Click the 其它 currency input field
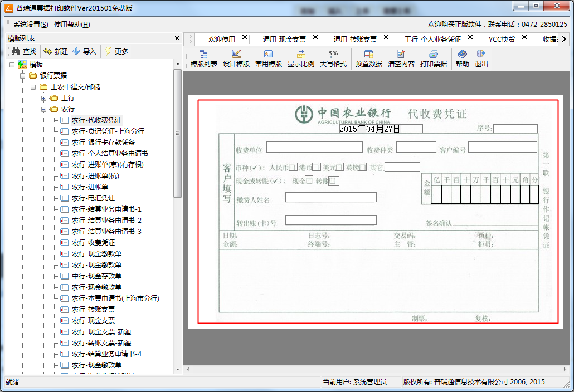 402,166
